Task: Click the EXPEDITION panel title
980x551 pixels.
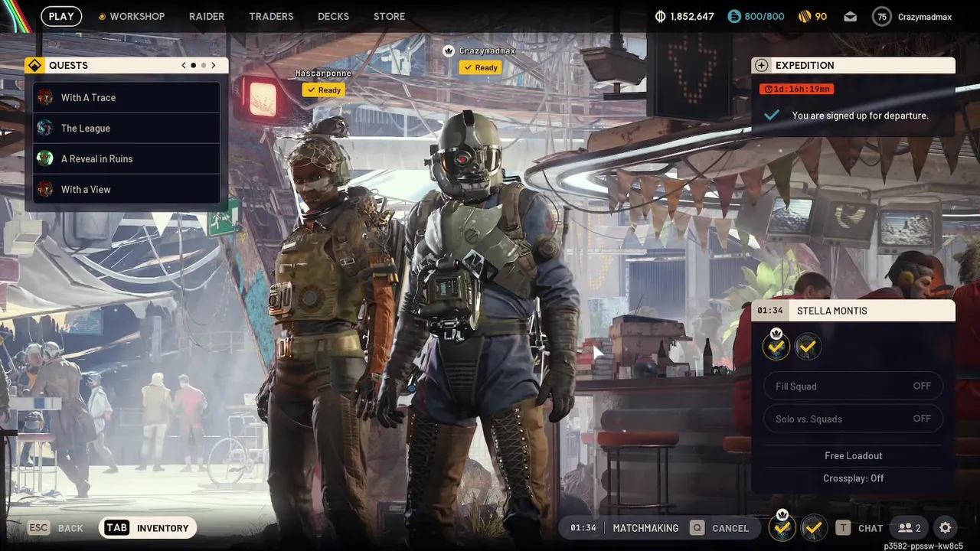Action: (x=805, y=65)
